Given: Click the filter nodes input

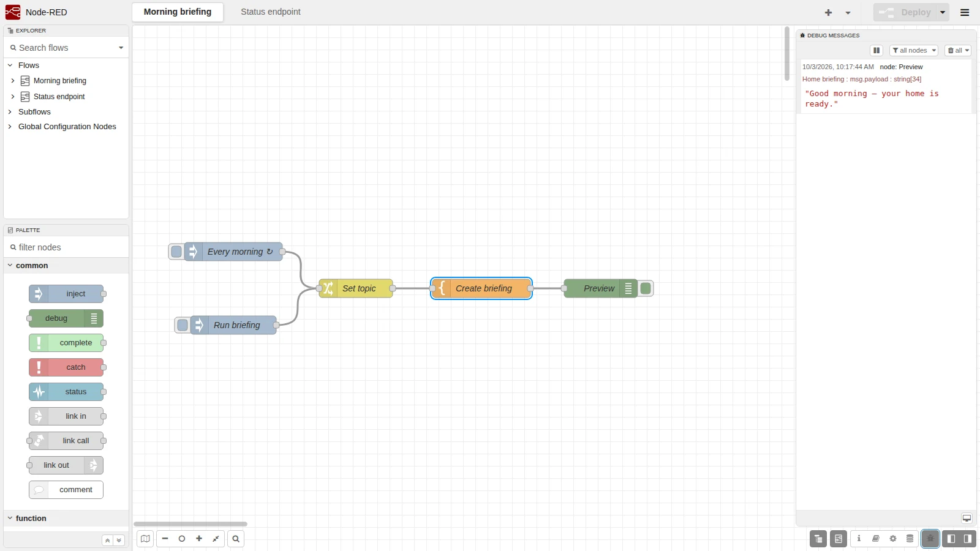Looking at the screenshot, I should pyautogui.click(x=66, y=247).
